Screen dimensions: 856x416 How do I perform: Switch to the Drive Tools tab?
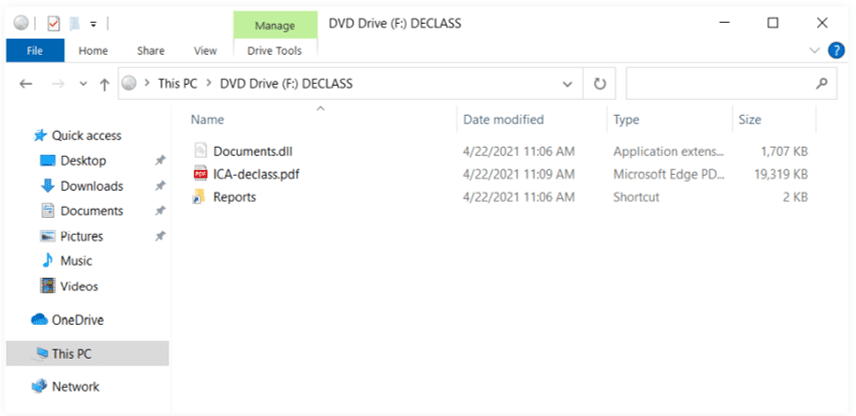[274, 50]
